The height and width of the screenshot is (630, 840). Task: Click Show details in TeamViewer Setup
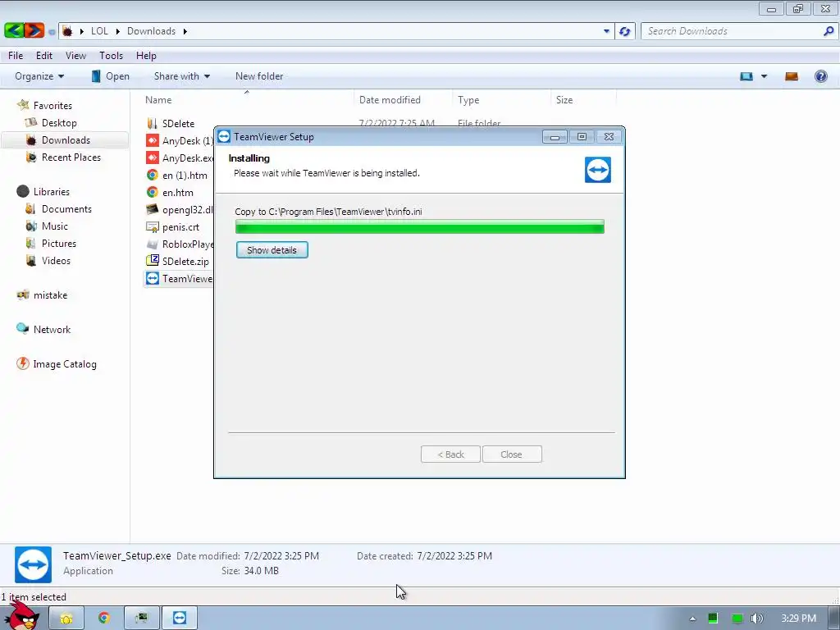click(x=272, y=250)
